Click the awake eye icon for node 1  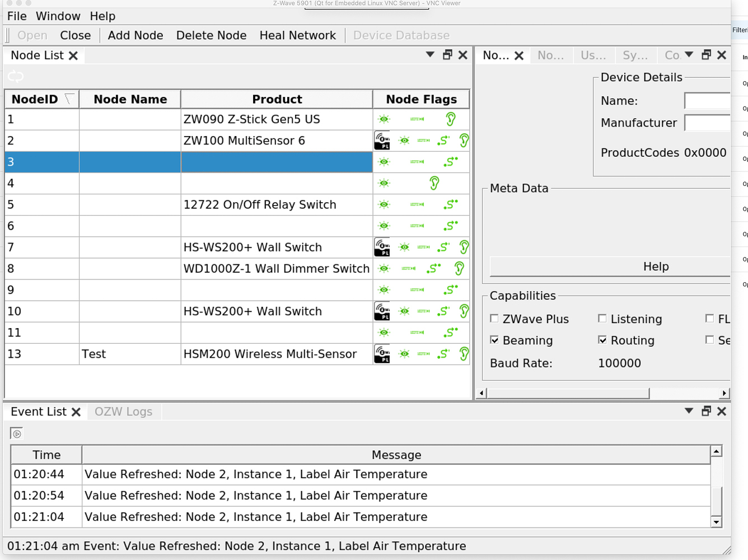pyautogui.click(x=383, y=119)
